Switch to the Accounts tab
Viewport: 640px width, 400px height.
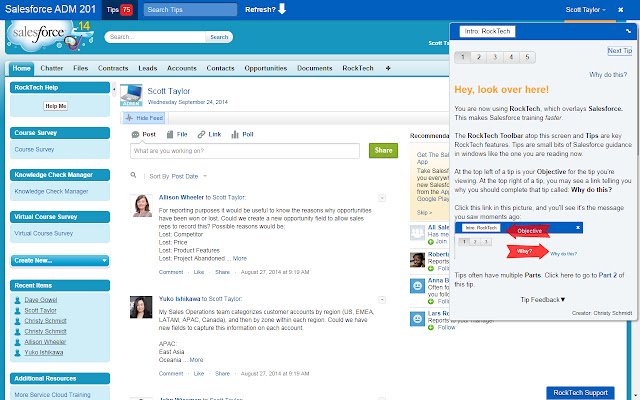[182, 68]
